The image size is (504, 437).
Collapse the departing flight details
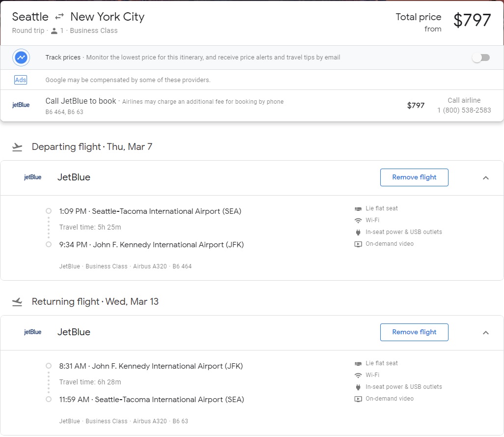coord(486,178)
